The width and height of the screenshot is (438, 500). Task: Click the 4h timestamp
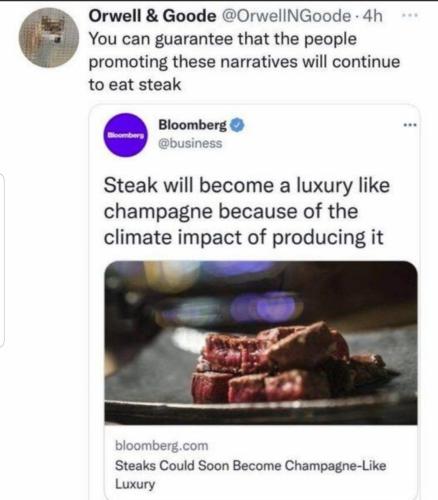click(372, 16)
